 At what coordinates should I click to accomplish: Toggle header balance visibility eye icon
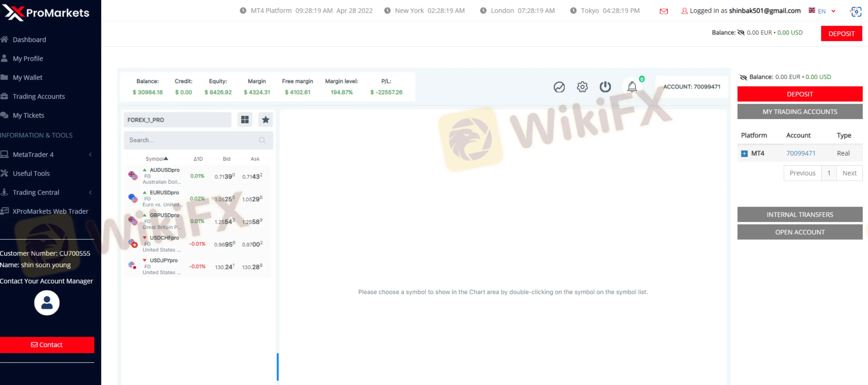tap(741, 32)
